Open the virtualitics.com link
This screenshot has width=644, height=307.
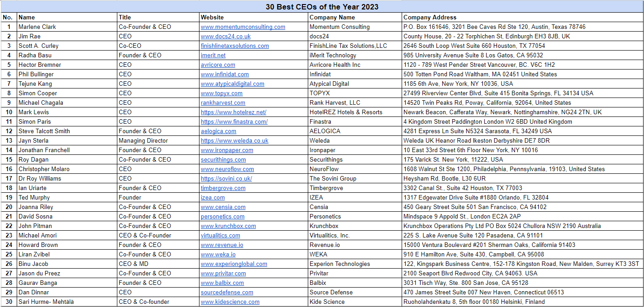(x=220, y=235)
